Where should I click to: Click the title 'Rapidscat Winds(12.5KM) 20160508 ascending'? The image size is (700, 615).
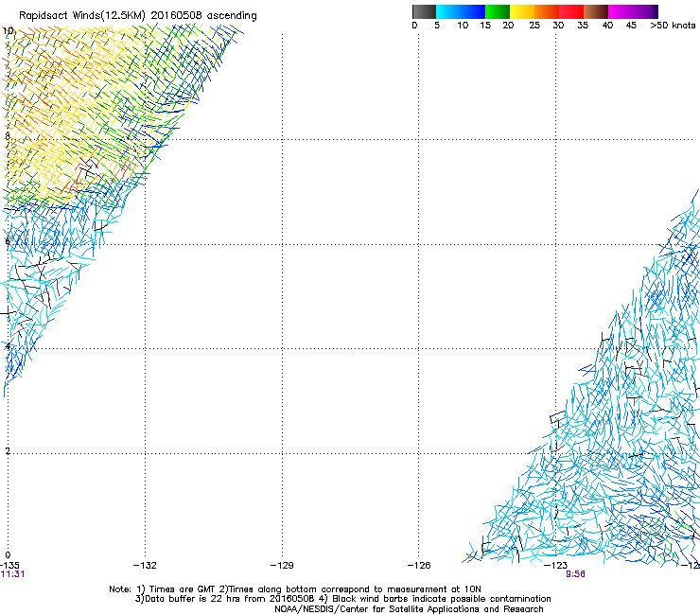pyautogui.click(x=138, y=16)
